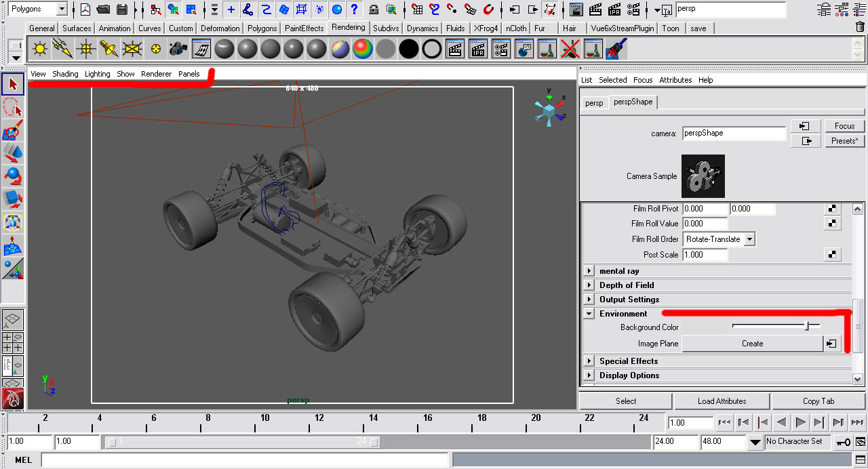Screen dimensions: 868x469
Task: Toggle select by object type mode
Action: tap(174, 9)
